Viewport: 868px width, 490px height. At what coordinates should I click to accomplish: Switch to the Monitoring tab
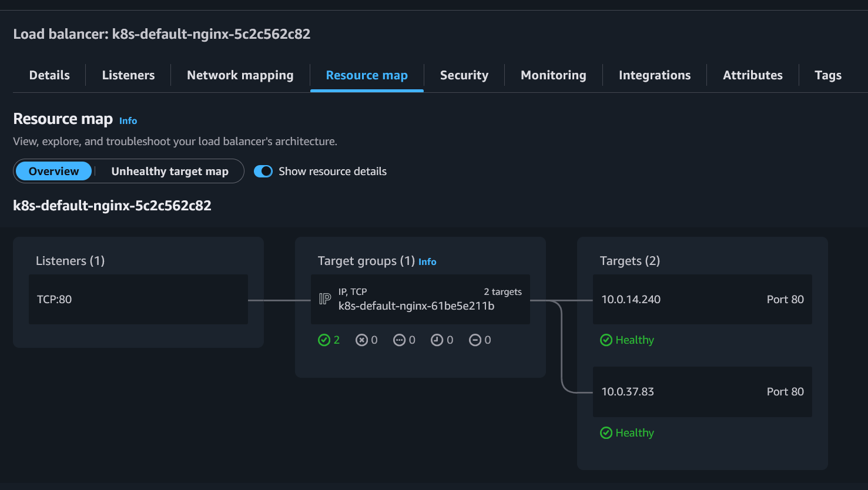pos(553,75)
